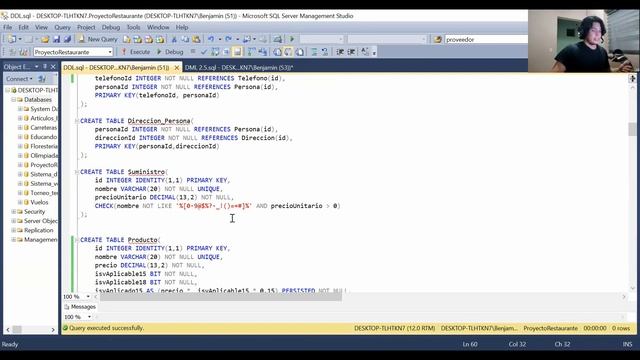
Task: Click the Save floppy disk icon
Action: pyautogui.click(x=56, y=39)
